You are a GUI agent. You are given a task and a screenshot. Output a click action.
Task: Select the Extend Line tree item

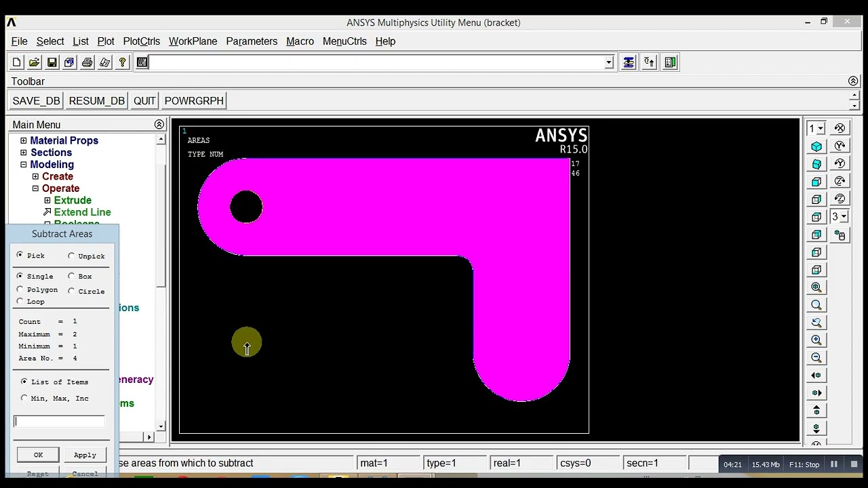click(82, 212)
